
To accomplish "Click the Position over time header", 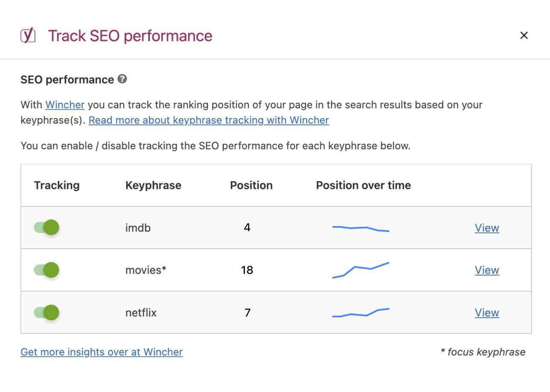I will pos(363,185).
